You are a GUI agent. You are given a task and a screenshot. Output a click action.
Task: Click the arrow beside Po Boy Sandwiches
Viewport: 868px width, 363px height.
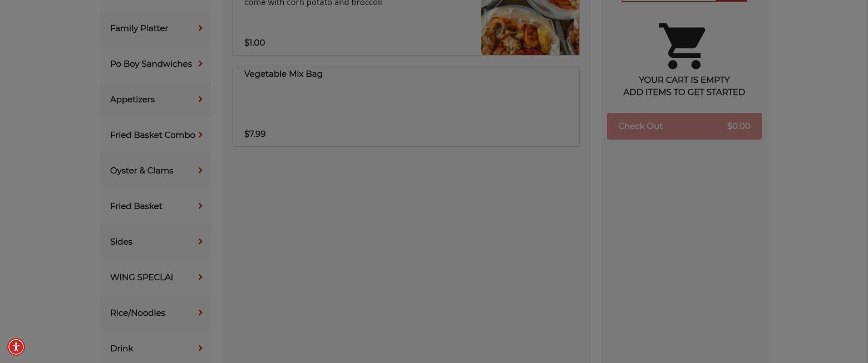(200, 64)
